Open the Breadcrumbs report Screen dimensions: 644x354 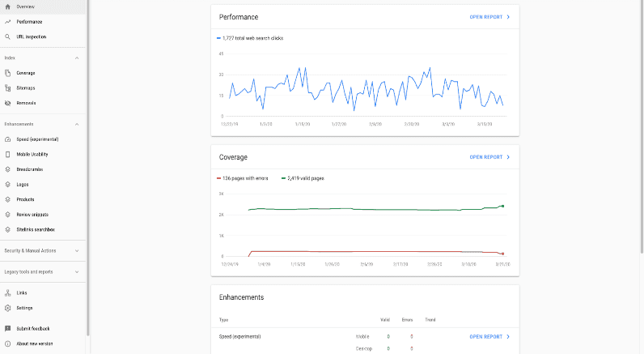point(29,169)
